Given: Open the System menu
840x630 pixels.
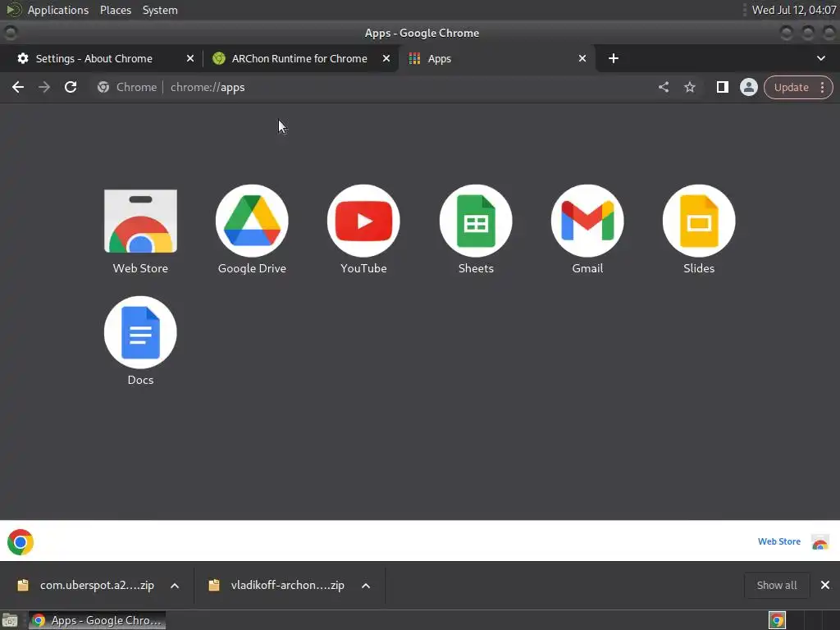Looking at the screenshot, I should [x=160, y=10].
